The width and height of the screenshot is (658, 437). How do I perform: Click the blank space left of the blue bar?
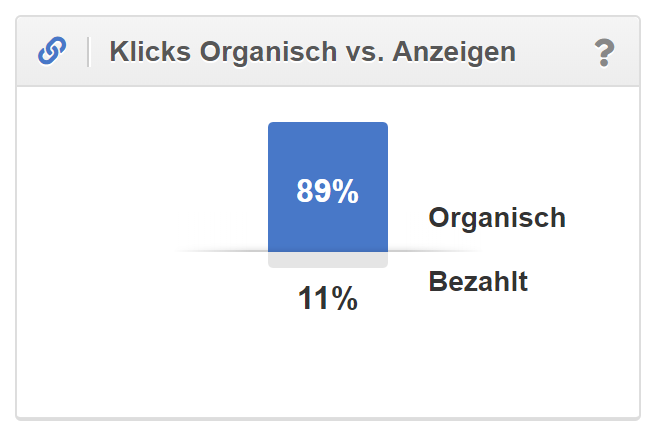tap(150, 180)
